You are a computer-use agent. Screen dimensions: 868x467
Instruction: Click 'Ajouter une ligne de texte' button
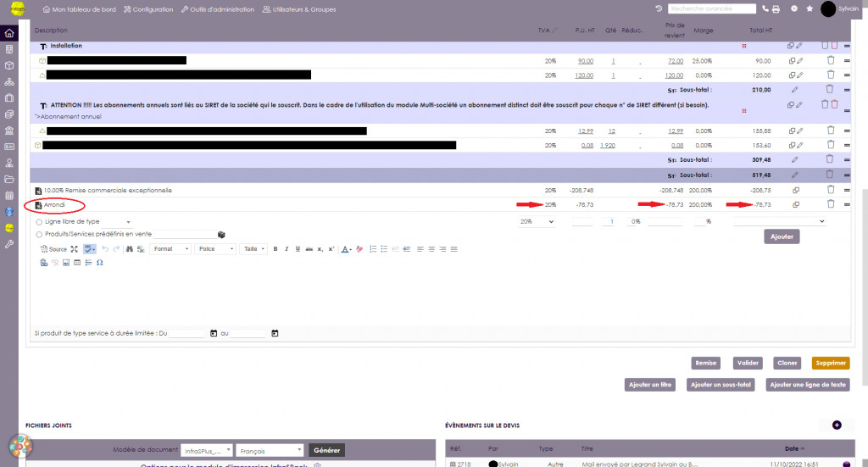(x=808, y=385)
